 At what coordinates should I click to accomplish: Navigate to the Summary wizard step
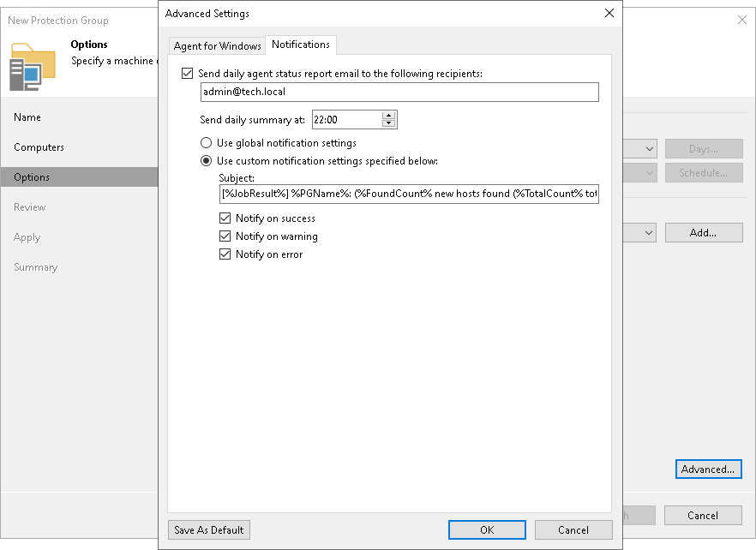point(35,266)
